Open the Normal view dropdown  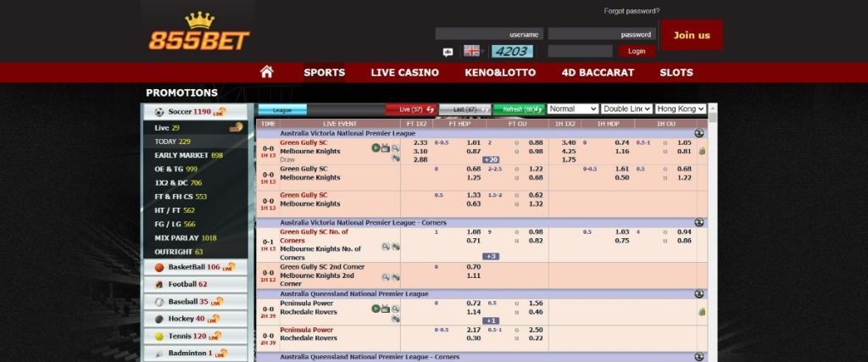(572, 109)
